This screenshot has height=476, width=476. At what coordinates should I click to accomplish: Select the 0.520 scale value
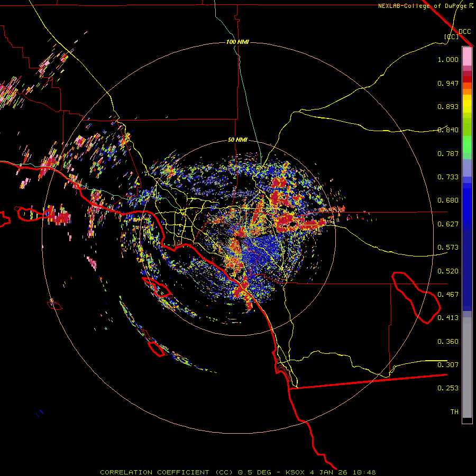[x=448, y=271]
